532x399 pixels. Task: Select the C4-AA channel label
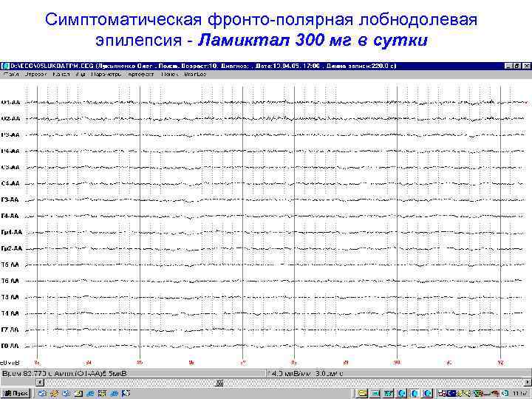[10, 183]
